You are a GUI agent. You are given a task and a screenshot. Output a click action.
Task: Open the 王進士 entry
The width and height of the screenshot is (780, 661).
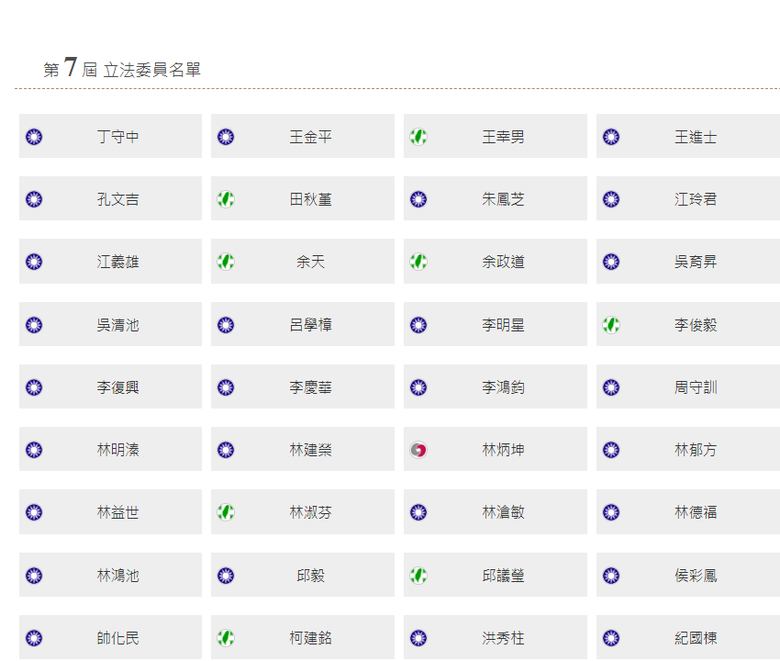[x=695, y=137]
